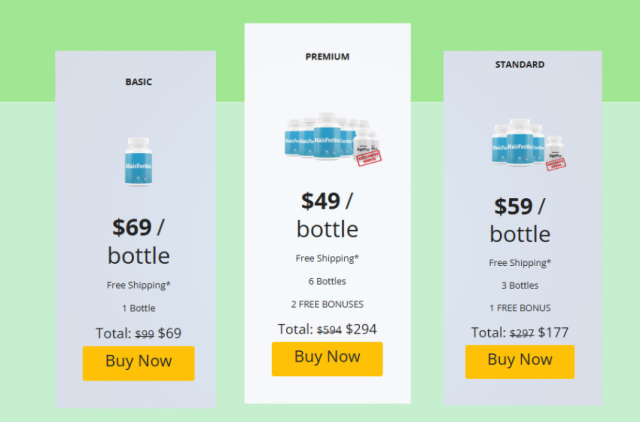Screen dimensions: 640x422
Task: Select the six-bottle Premium product image
Action: tap(333, 139)
